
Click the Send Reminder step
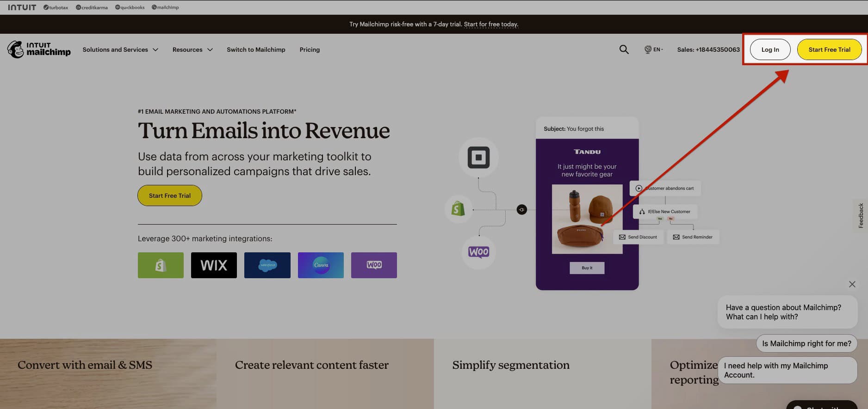pyautogui.click(x=693, y=237)
